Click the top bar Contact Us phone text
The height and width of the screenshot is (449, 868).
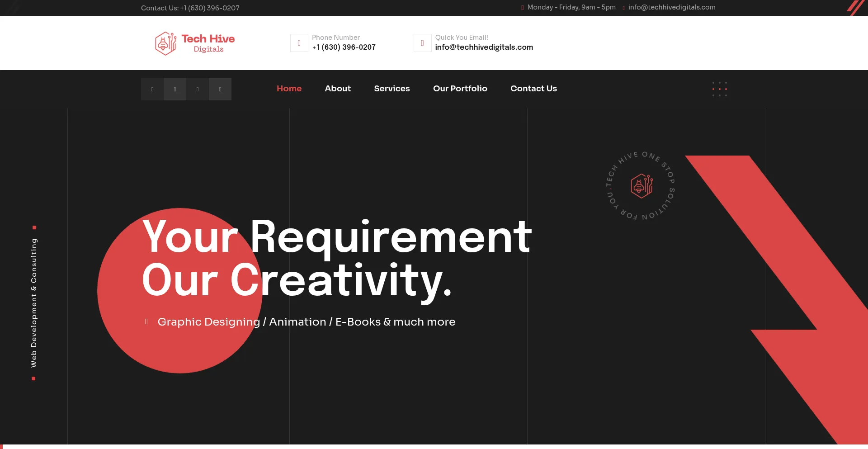(190, 8)
